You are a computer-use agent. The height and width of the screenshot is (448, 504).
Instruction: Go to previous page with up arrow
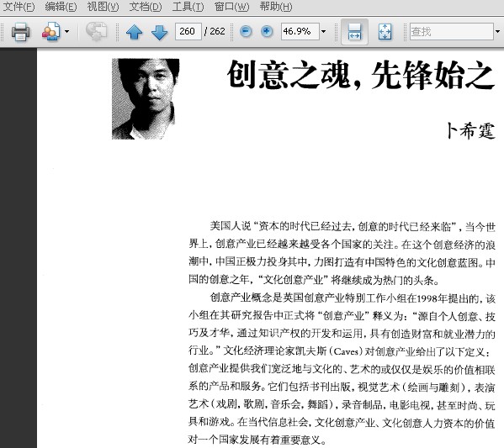tap(134, 32)
